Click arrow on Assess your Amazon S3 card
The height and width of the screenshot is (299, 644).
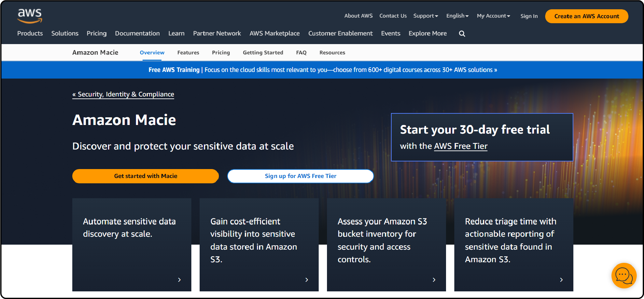point(434,280)
